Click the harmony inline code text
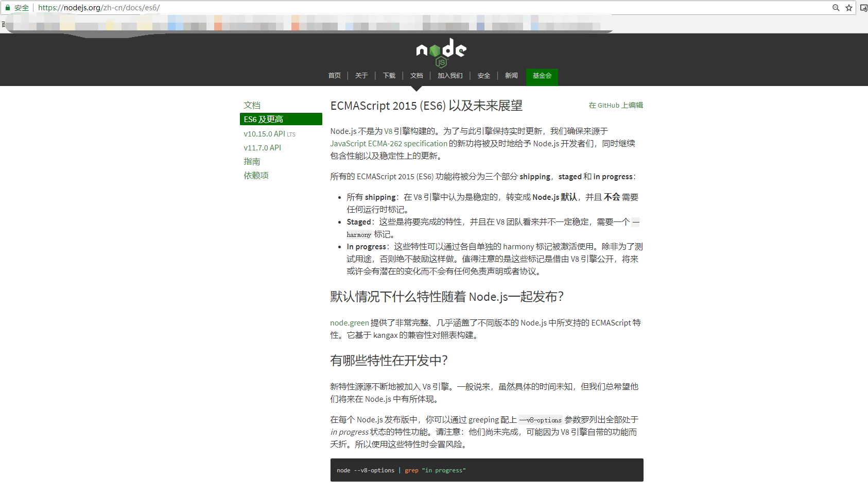Screen dimensions: 868x495 pos(359,235)
